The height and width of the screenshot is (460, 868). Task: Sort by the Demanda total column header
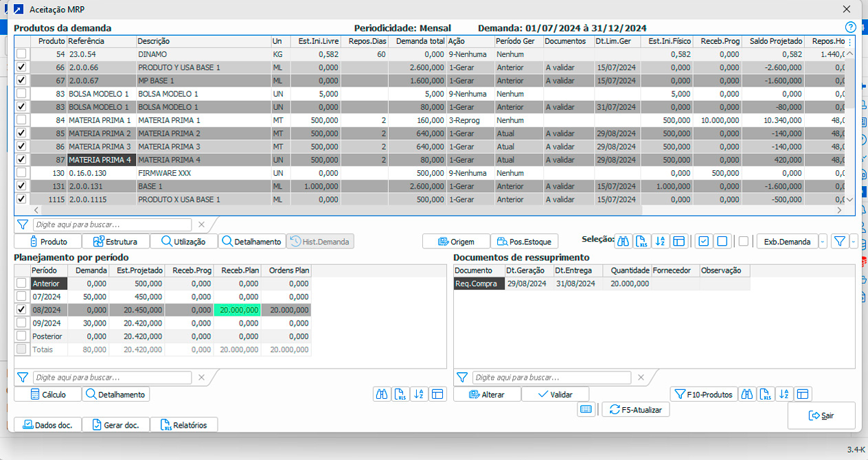coord(417,41)
